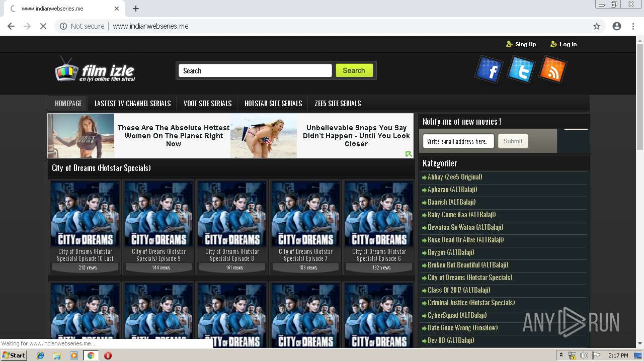Open Bose Dead Or Alive category
The width and height of the screenshot is (644, 362).
coord(465,240)
